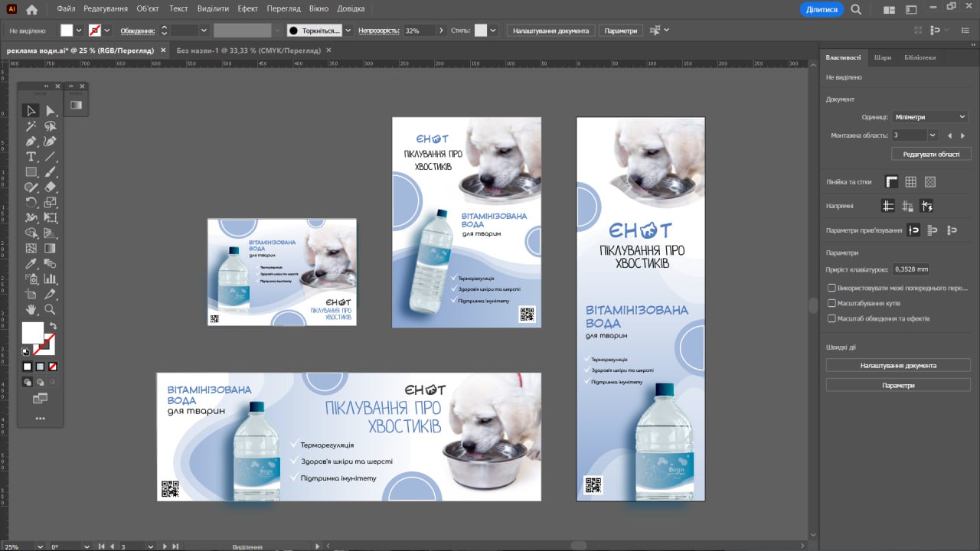This screenshot has height=551, width=980.
Task: Select the Magic Wand tool
Action: (x=31, y=126)
